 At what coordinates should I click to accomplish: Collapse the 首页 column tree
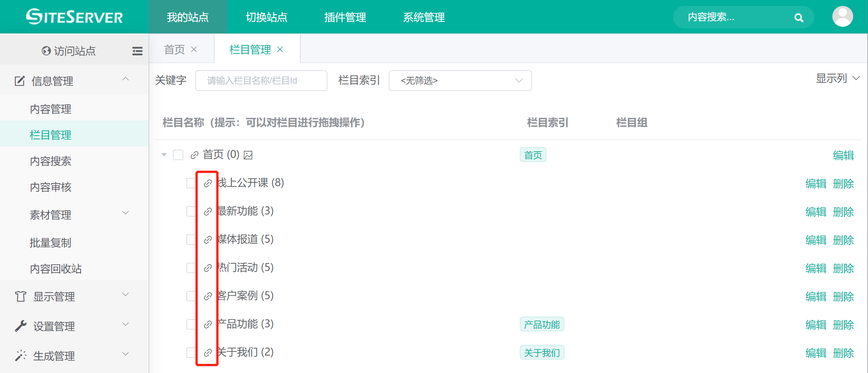point(164,155)
